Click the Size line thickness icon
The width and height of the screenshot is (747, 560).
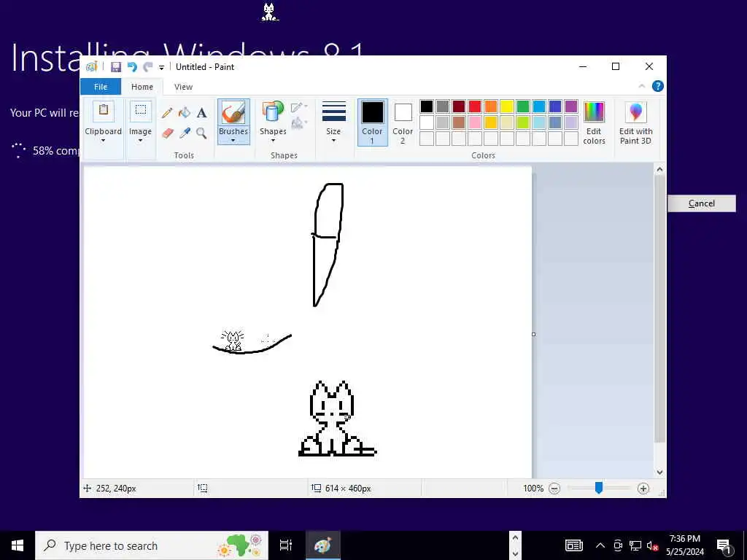point(333,112)
